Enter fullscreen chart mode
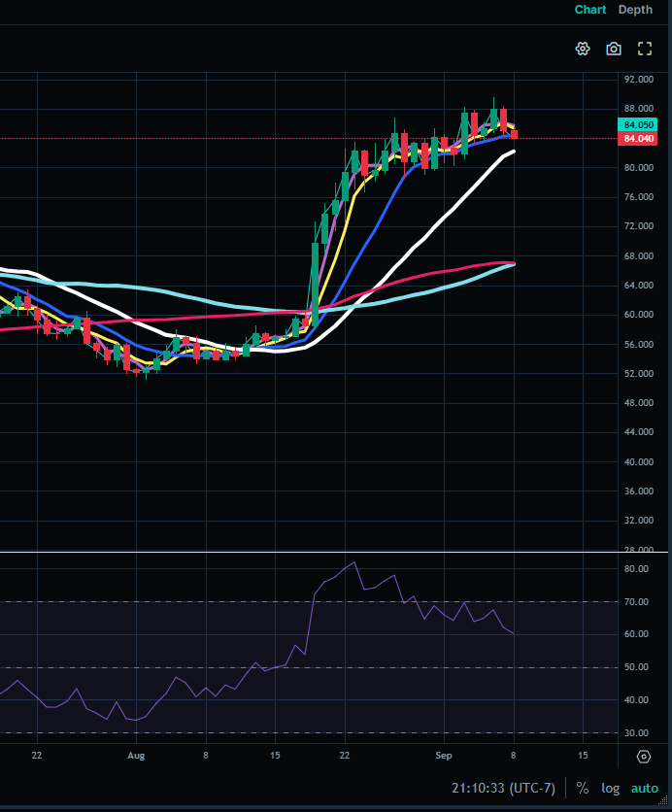This screenshot has height=812, width=672. coord(645,49)
